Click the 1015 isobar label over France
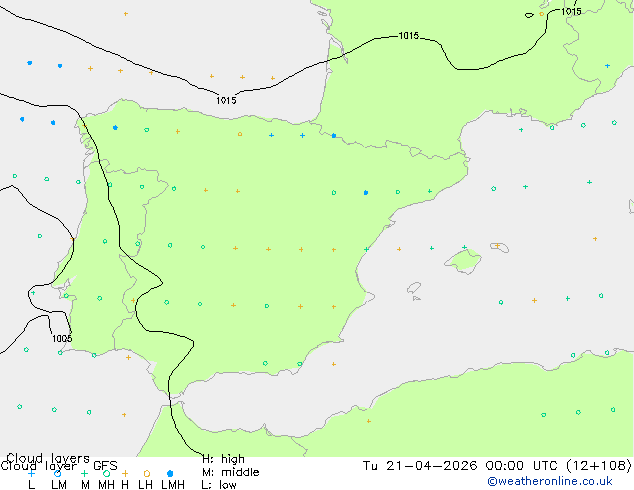This screenshot has width=634, height=490. pyautogui.click(x=409, y=36)
